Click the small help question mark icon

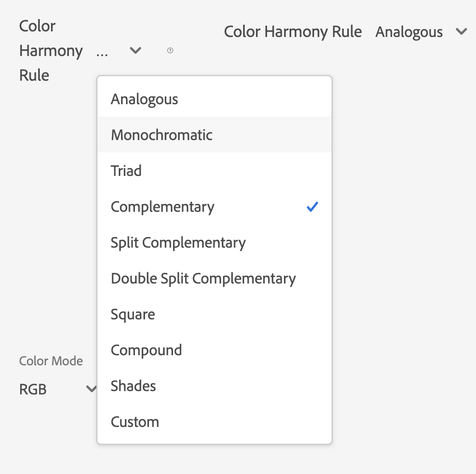pyautogui.click(x=170, y=50)
